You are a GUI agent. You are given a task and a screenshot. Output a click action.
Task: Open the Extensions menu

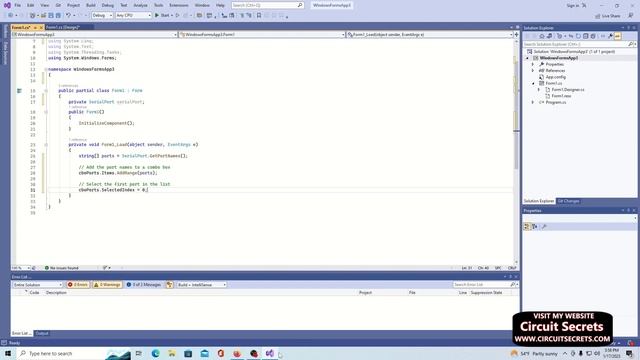click(x=179, y=5)
